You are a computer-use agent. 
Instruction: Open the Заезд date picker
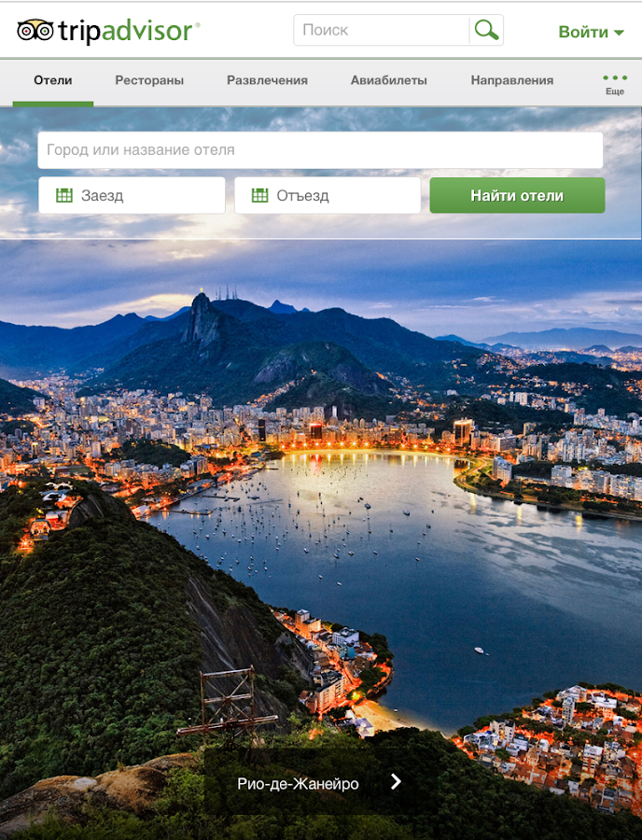(x=132, y=195)
